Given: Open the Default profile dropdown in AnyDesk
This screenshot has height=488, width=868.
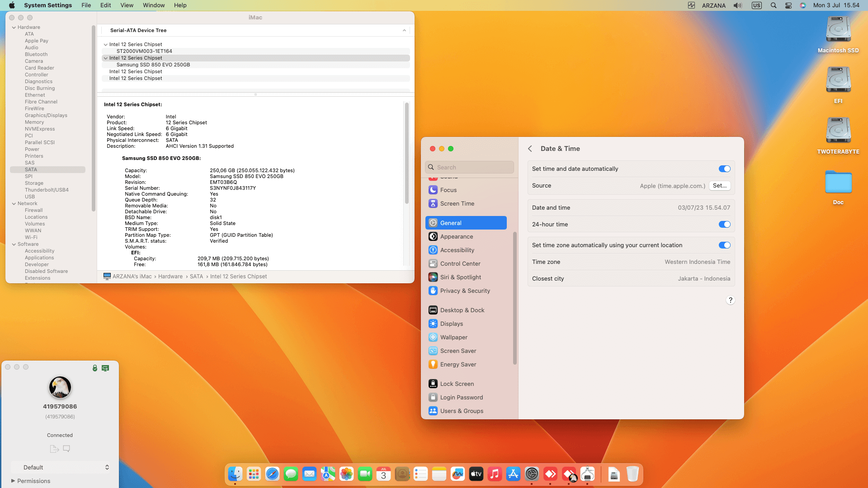Looking at the screenshot, I should click(x=61, y=468).
